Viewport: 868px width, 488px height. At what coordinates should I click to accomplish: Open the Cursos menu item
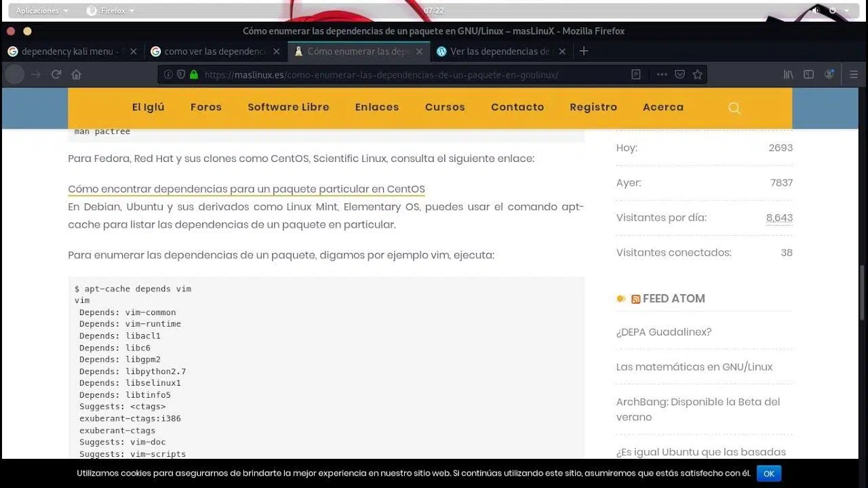point(445,107)
